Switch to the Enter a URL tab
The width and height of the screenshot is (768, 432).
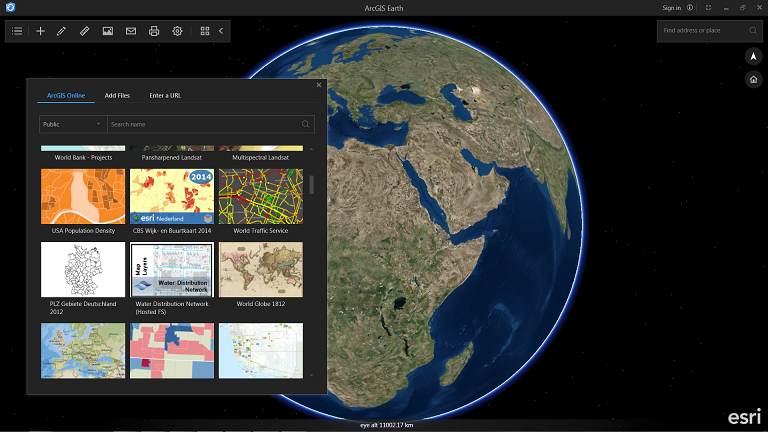point(165,96)
